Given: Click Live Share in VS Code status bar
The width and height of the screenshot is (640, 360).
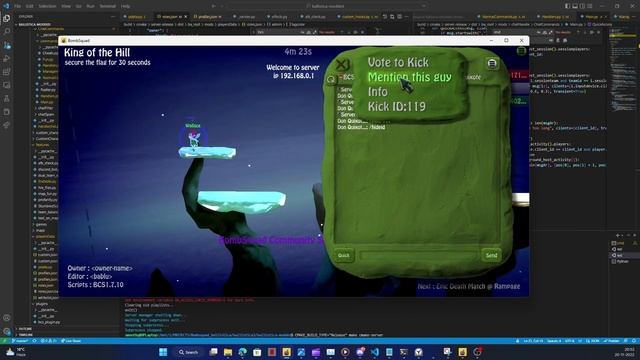Looking at the screenshot, I should coord(71,341).
